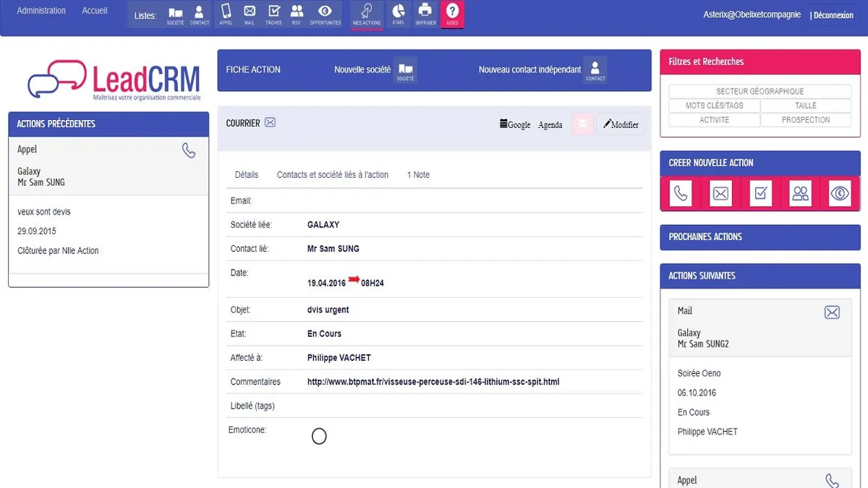Click user Asterix@Obelixetcompagnie
The height and width of the screenshot is (488, 868).
[x=752, y=14]
